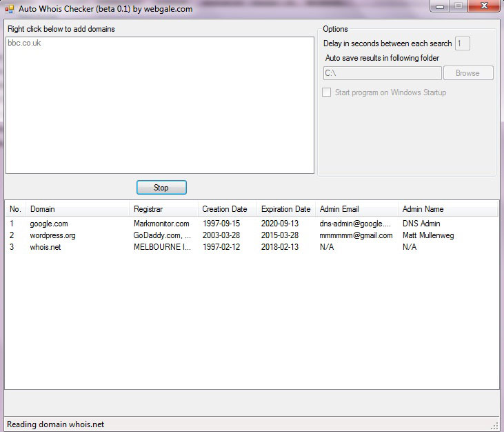Screen dimensions: 504x432
Task: Click the DNS Admin name cell
Action: 421,224
